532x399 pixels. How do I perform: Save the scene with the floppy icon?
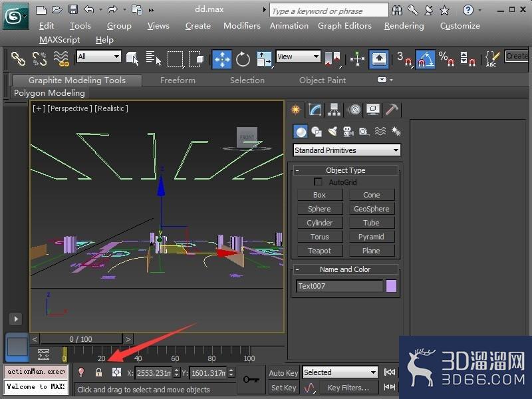[x=73, y=9]
